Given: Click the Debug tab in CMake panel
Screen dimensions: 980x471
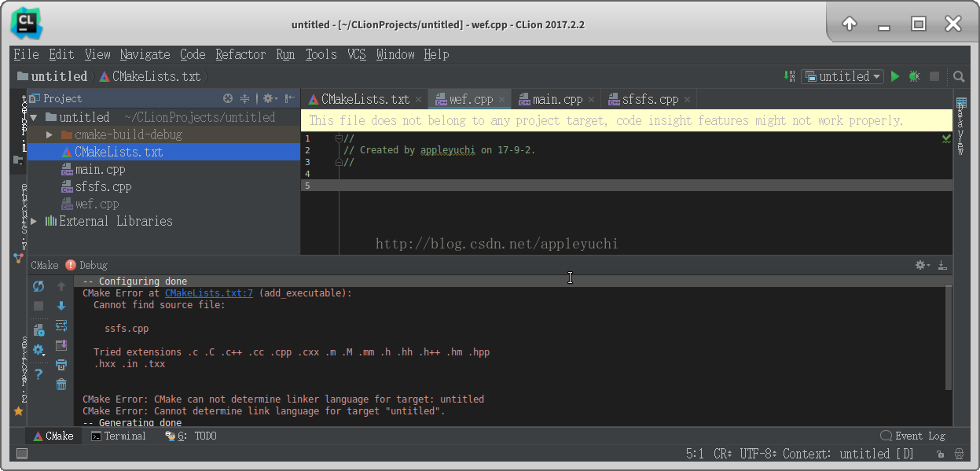Looking at the screenshot, I should (x=94, y=265).
